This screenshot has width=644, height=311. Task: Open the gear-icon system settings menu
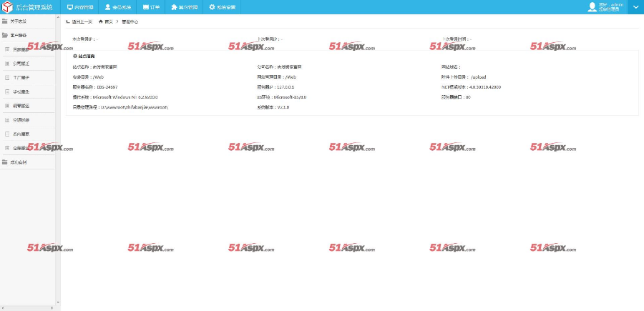click(222, 7)
